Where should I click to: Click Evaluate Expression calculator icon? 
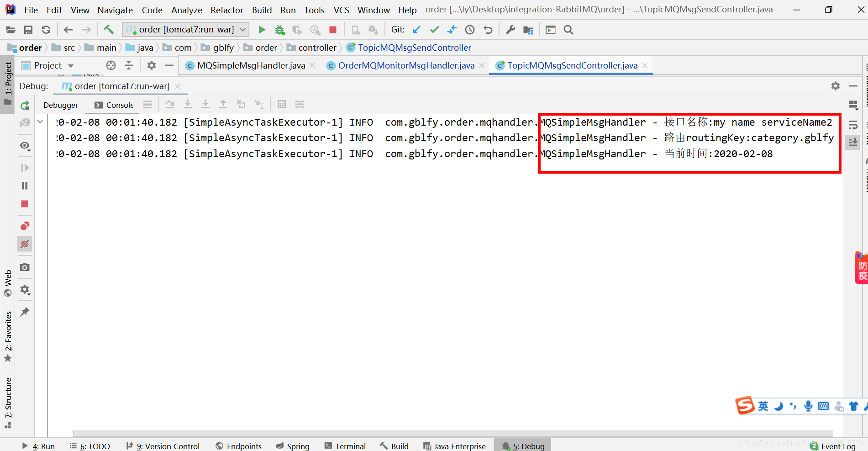282,104
